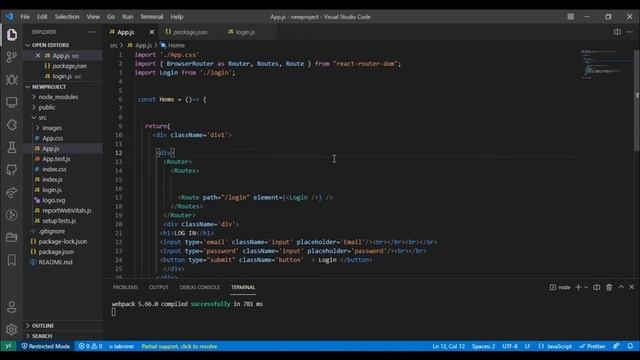Open the File menu
The height and width of the screenshot is (360, 640).
coord(25,17)
